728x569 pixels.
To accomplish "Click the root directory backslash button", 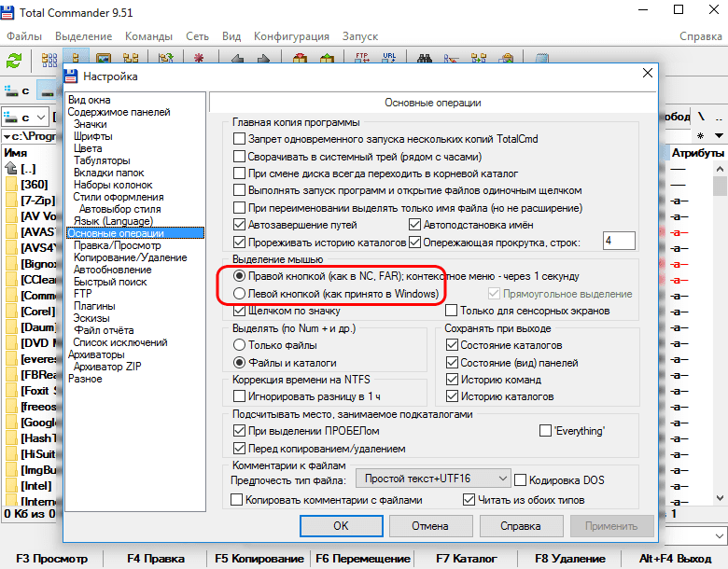I will coord(701,117).
